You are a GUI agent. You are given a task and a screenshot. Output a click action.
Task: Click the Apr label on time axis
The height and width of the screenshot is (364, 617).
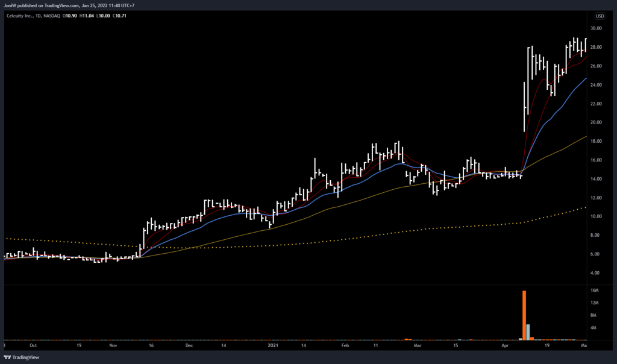click(x=504, y=347)
